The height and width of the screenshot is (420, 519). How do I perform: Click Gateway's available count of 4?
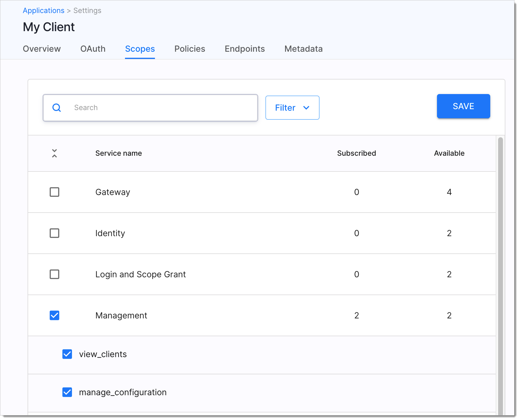(x=449, y=192)
